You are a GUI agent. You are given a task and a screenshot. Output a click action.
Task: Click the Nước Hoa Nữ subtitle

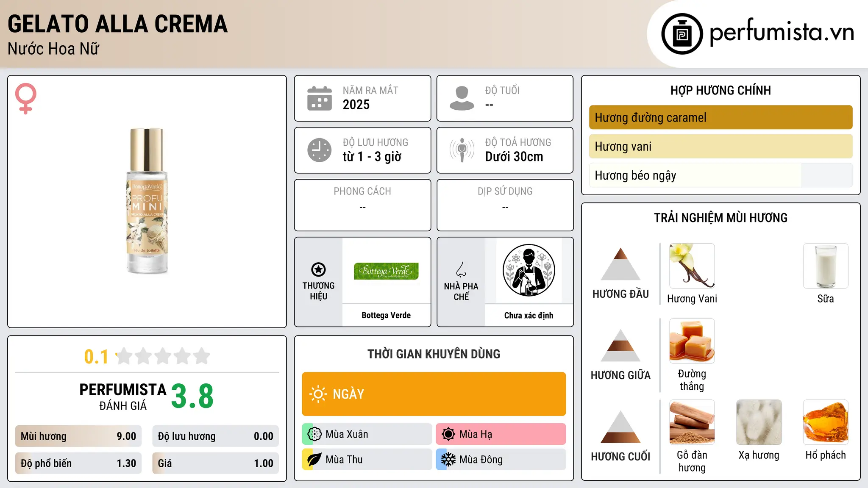point(53,49)
